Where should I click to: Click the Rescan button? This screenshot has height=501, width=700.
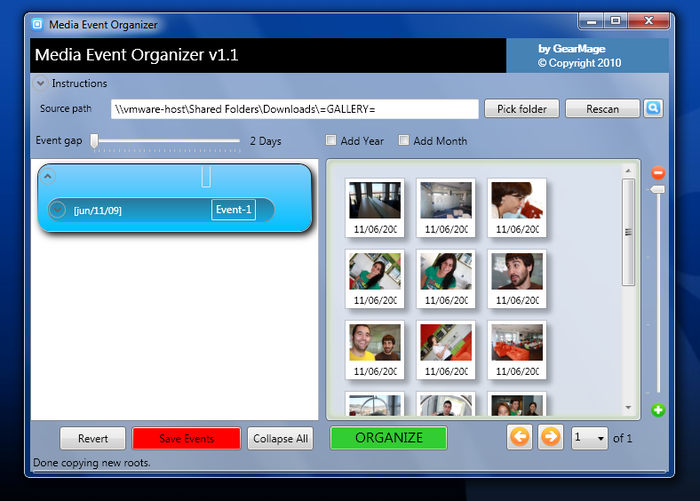(602, 109)
